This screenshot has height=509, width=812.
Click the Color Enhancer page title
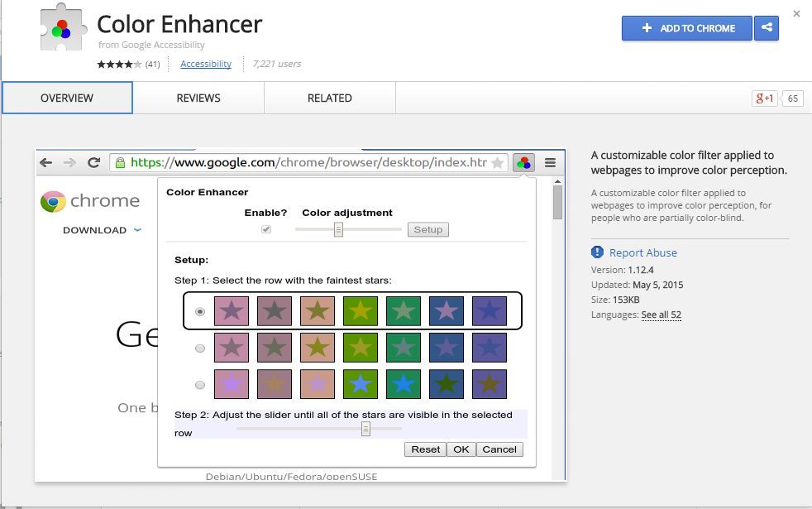click(179, 24)
